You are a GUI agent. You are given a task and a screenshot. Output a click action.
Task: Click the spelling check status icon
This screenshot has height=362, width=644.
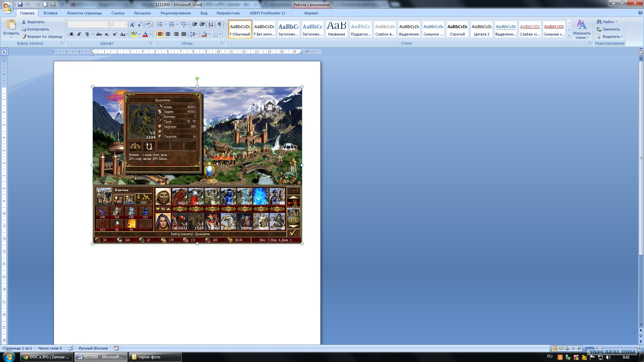(x=70, y=348)
